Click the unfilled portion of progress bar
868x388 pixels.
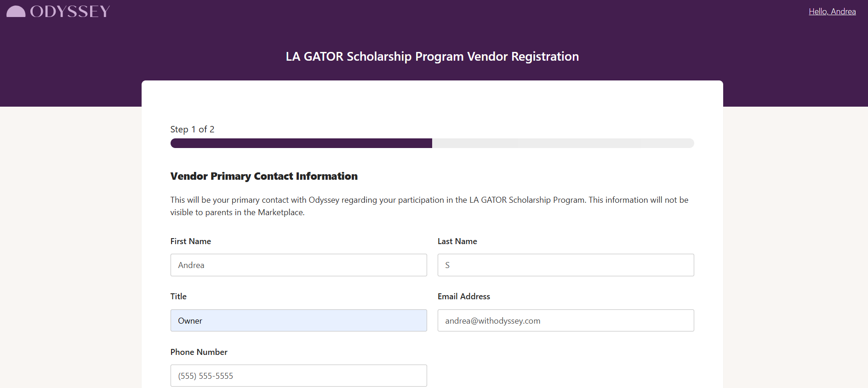(x=563, y=143)
